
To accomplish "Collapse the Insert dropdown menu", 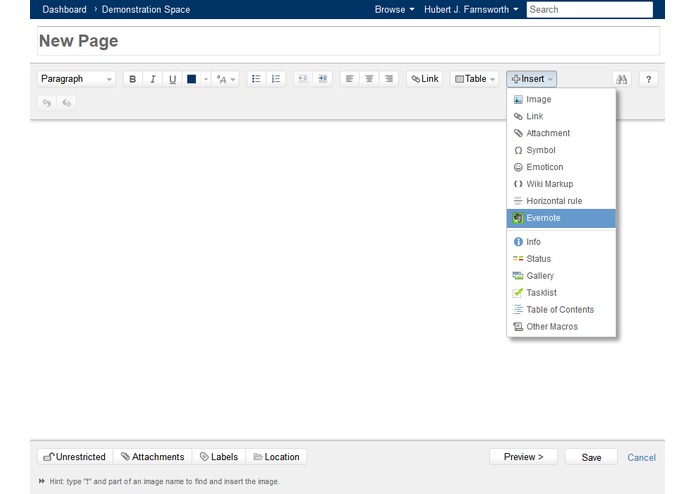I will 531,79.
